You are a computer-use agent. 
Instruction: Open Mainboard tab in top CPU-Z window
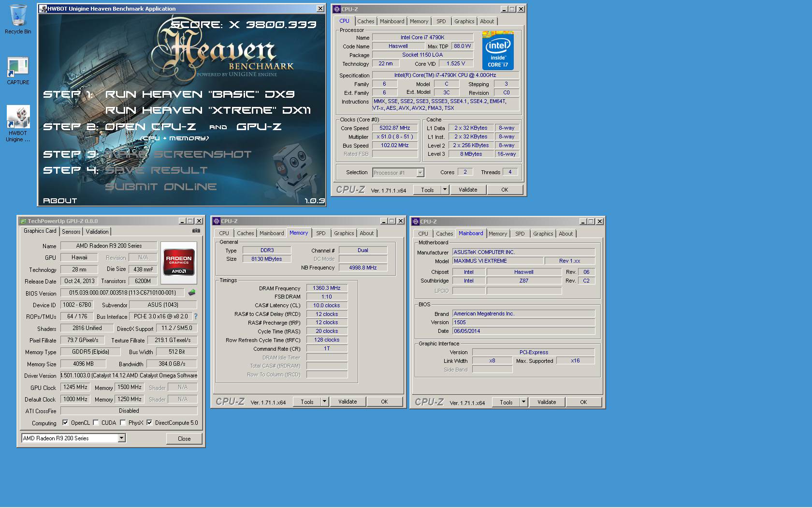(392, 21)
